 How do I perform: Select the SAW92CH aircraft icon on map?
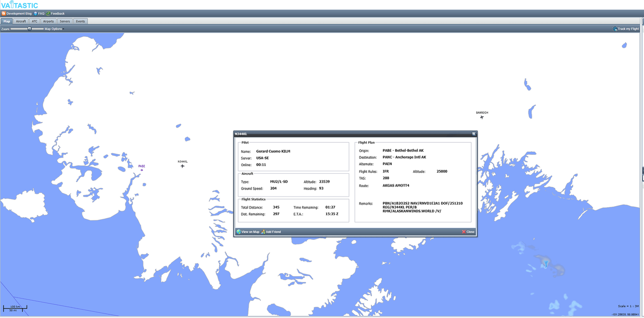click(x=482, y=117)
